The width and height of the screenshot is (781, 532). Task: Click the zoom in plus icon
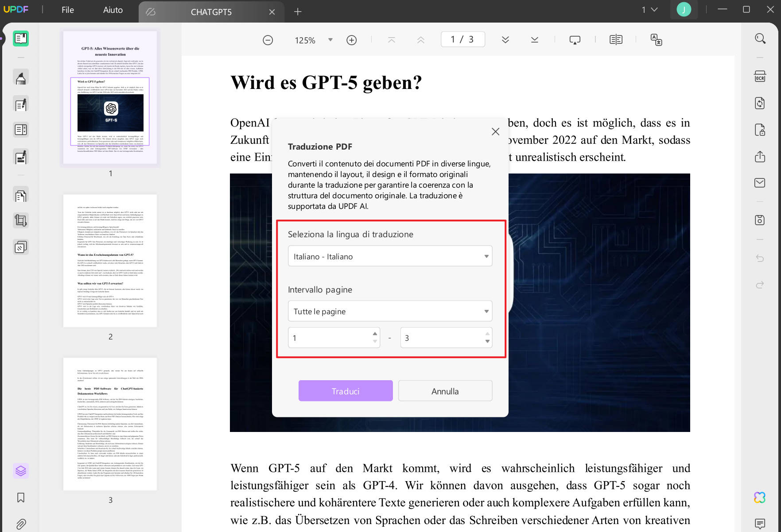351,40
